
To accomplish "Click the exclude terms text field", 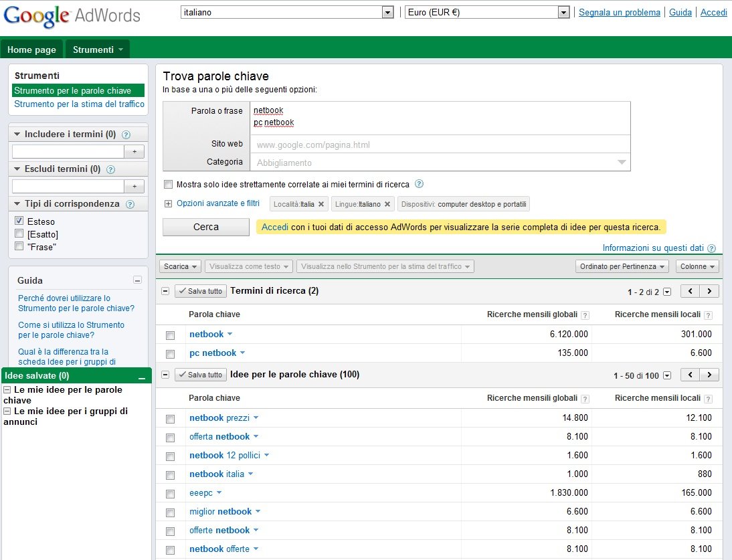I will 68,186.
